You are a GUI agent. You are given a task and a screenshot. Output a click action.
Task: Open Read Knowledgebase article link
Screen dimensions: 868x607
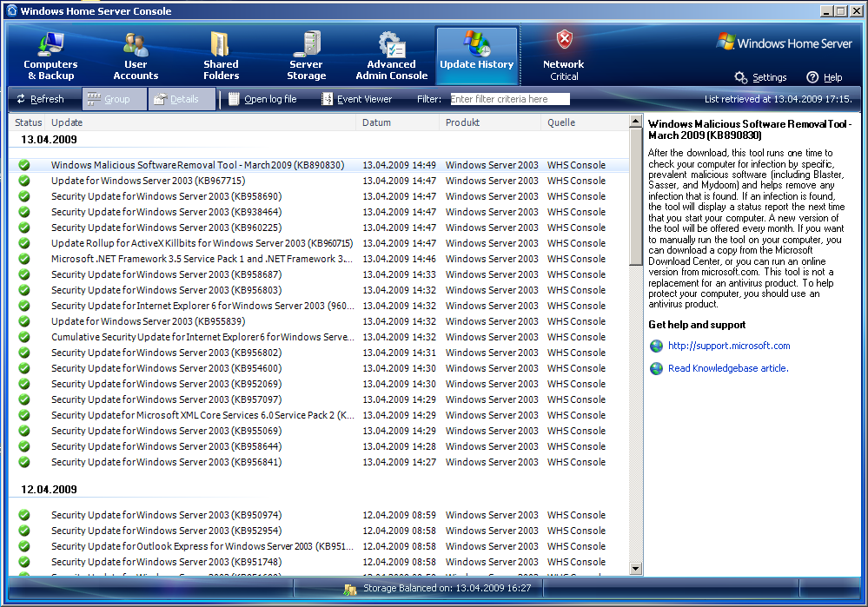728,368
